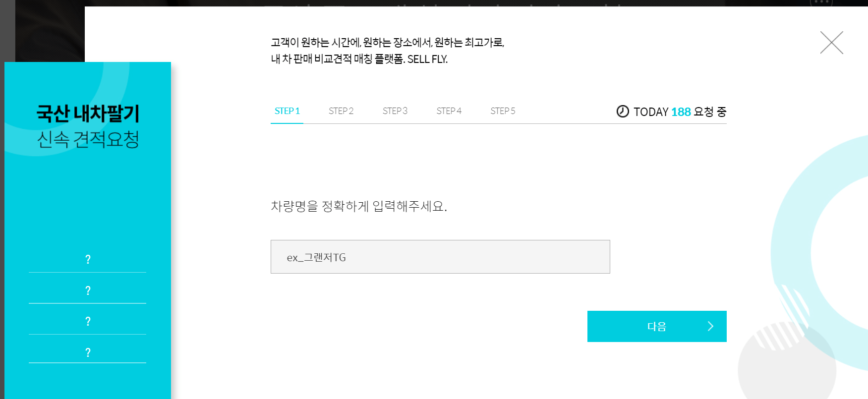Switch to the STEP 3 tab

coord(395,111)
